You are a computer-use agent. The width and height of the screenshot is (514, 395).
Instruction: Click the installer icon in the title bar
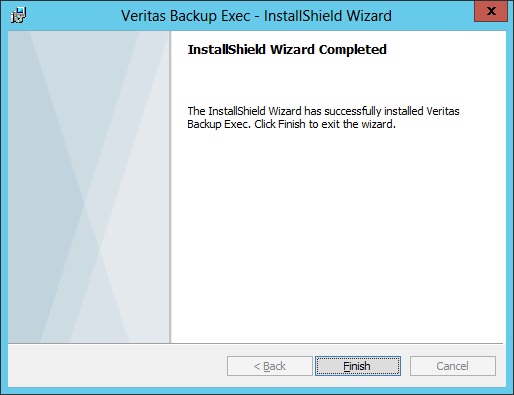click(x=19, y=16)
